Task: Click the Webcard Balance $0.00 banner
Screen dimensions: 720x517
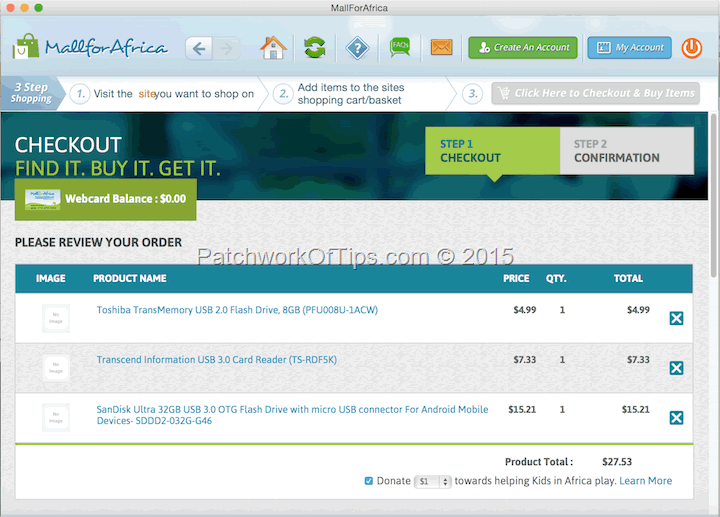Action: pyautogui.click(x=106, y=199)
